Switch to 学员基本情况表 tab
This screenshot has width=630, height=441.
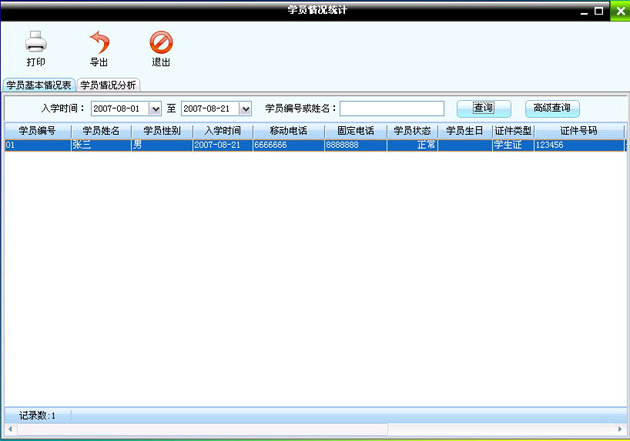tap(38, 85)
